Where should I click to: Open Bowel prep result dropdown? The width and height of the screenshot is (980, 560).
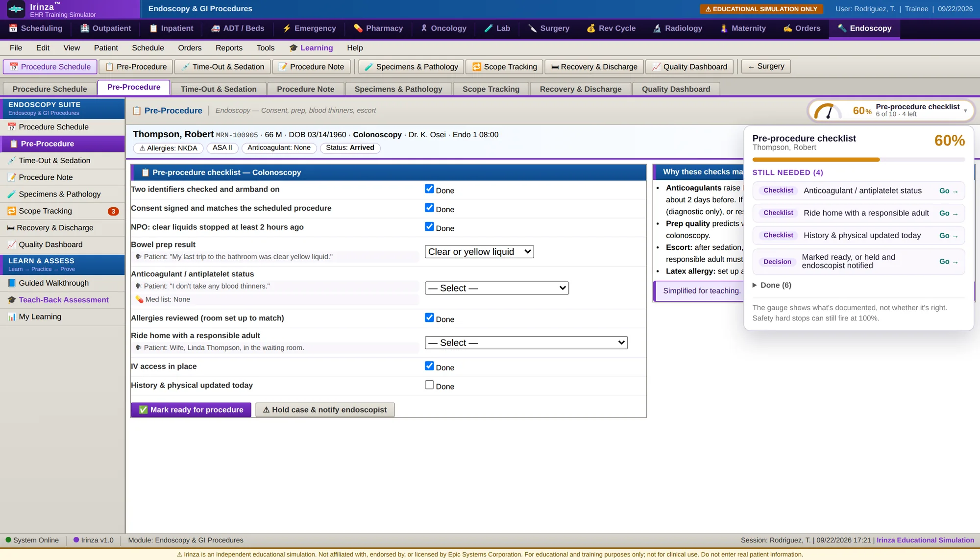coord(479,252)
